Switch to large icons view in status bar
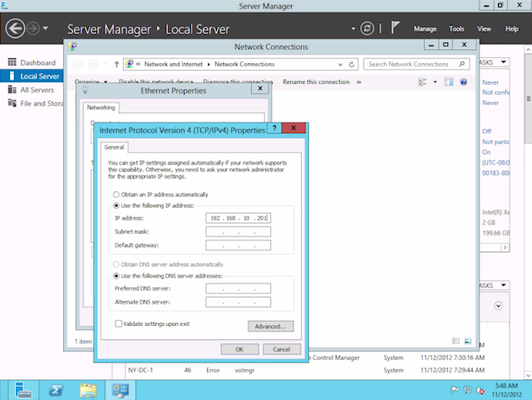Image resolution: width=532 pixels, height=400 pixels. 467,341
